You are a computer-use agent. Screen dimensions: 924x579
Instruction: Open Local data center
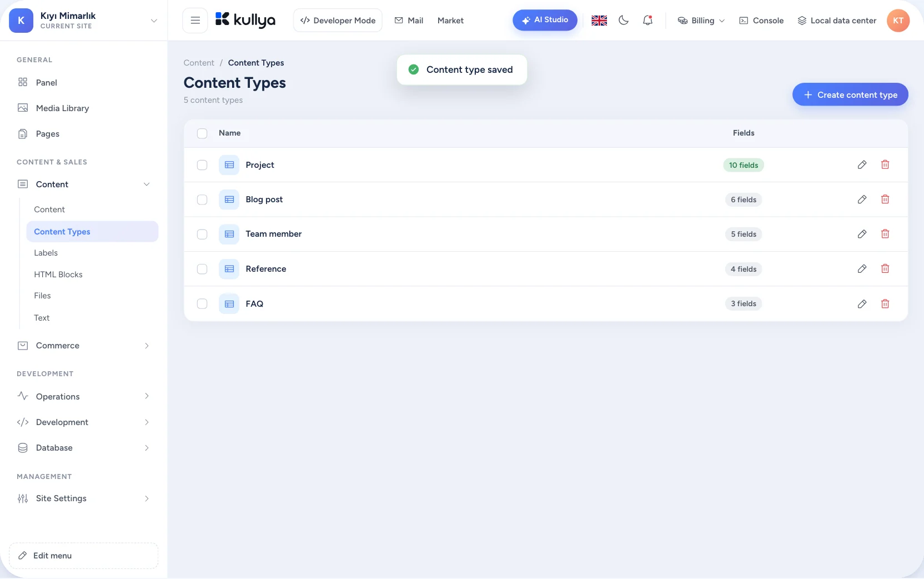pyautogui.click(x=837, y=21)
